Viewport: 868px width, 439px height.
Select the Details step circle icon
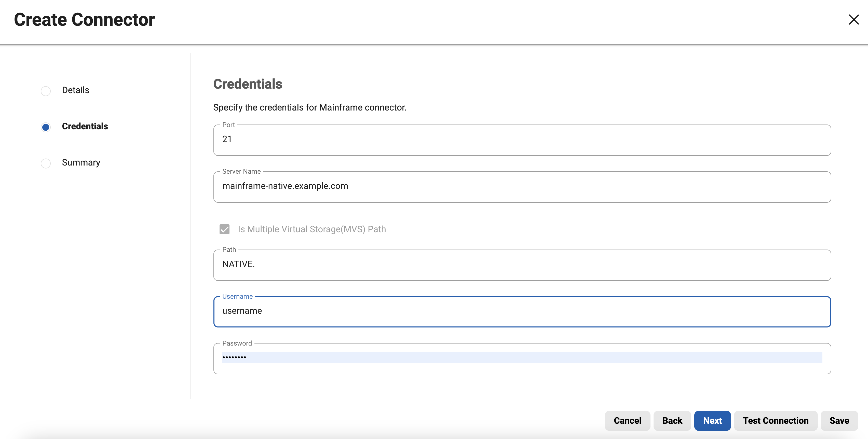pyautogui.click(x=46, y=91)
